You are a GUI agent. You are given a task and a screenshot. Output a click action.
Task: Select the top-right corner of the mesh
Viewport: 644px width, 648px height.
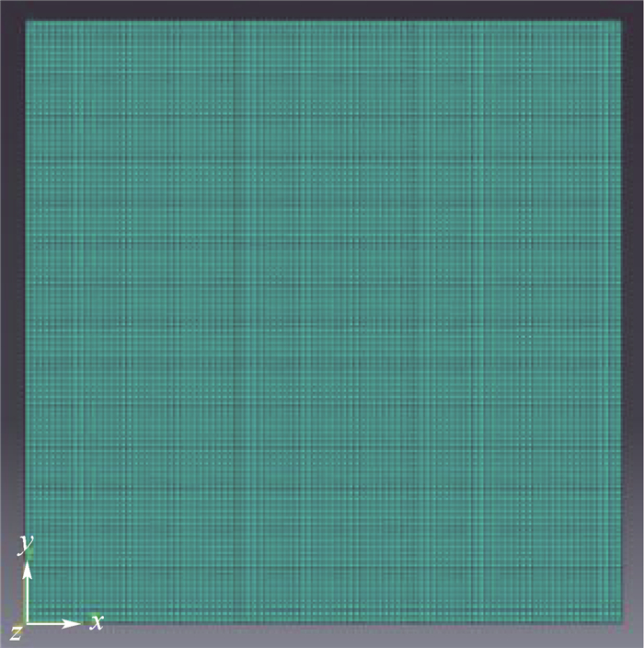point(623,20)
